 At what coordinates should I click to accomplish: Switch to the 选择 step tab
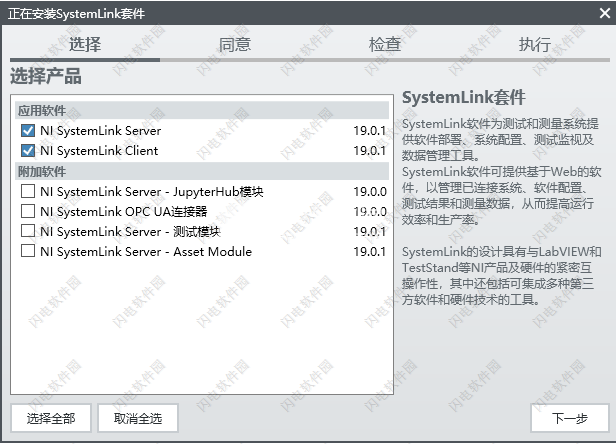[85, 44]
